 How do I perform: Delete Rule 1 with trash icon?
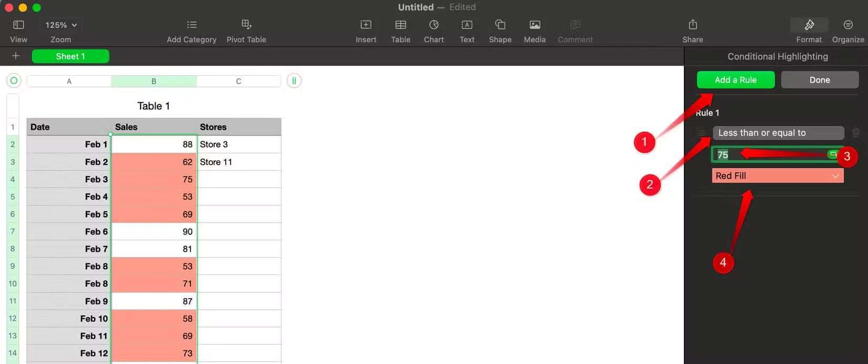[856, 133]
